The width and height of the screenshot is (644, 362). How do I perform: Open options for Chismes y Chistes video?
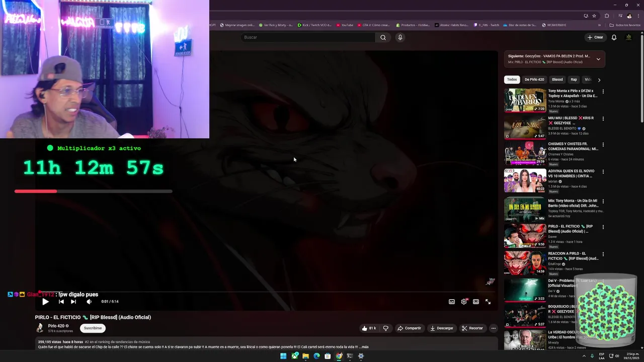[x=603, y=145]
